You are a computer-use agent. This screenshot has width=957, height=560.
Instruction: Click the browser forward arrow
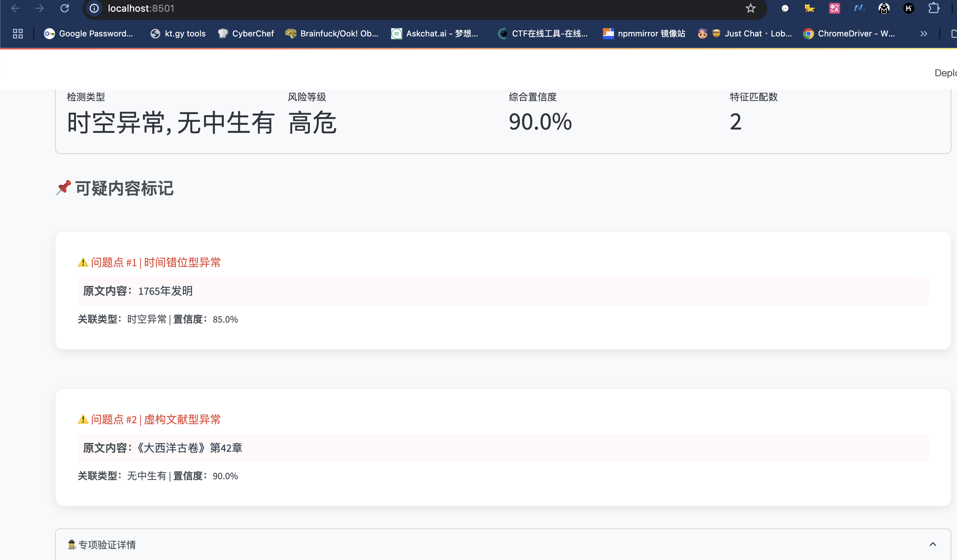click(40, 8)
